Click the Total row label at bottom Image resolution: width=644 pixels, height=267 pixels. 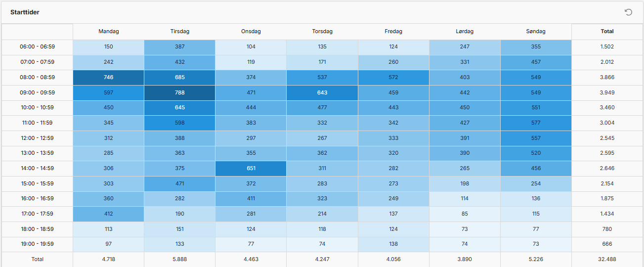click(x=37, y=259)
